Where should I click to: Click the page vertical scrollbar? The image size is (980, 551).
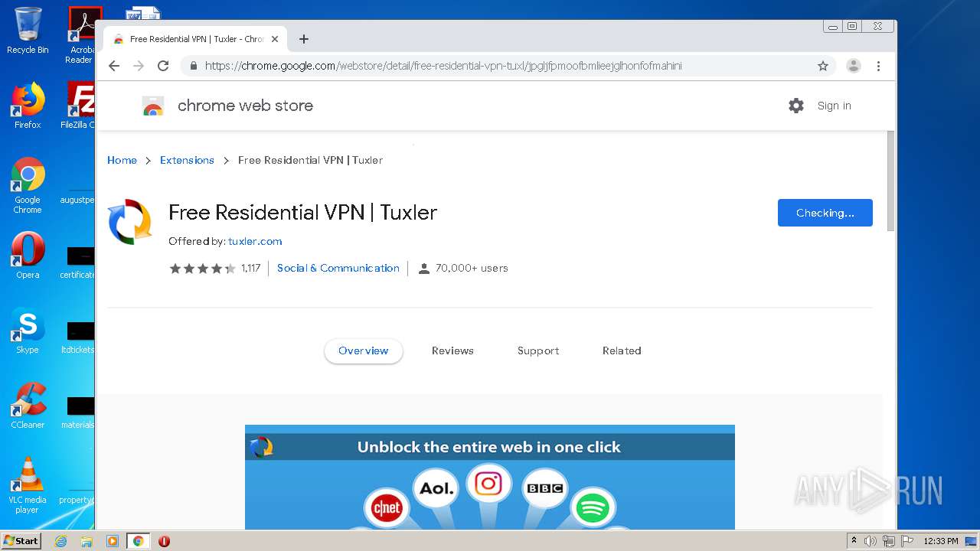(890, 181)
